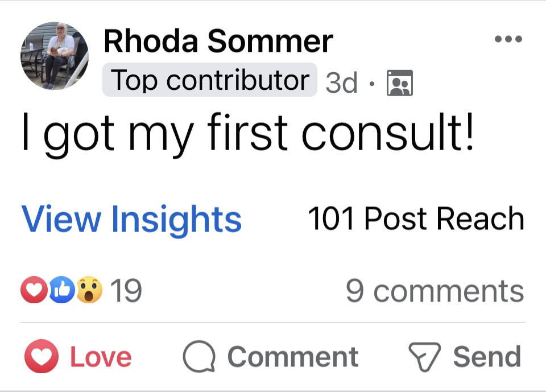Click the red heart reaction emoji in summary

pyautogui.click(x=34, y=290)
